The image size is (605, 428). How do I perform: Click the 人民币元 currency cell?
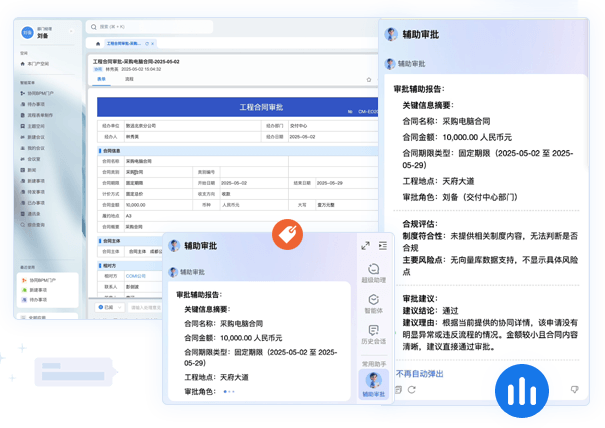[x=254, y=205]
